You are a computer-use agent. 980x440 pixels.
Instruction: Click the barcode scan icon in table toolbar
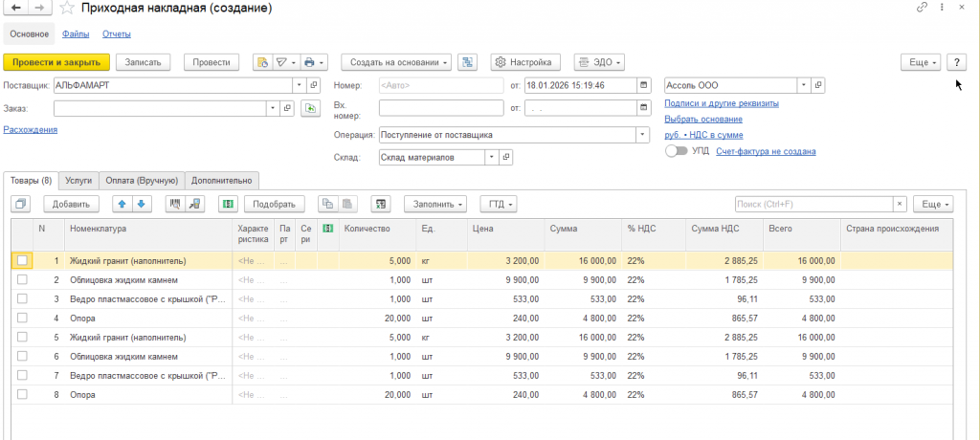point(174,204)
